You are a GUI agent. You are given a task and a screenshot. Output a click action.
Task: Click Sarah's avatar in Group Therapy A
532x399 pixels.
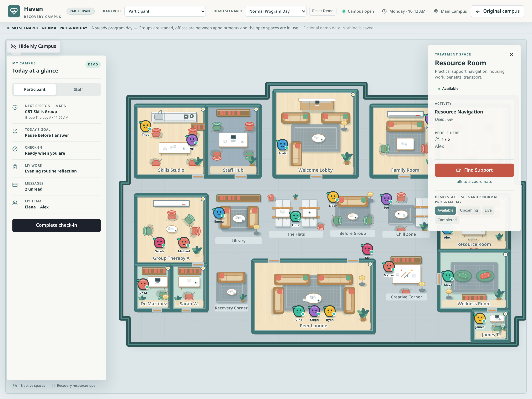point(159,243)
